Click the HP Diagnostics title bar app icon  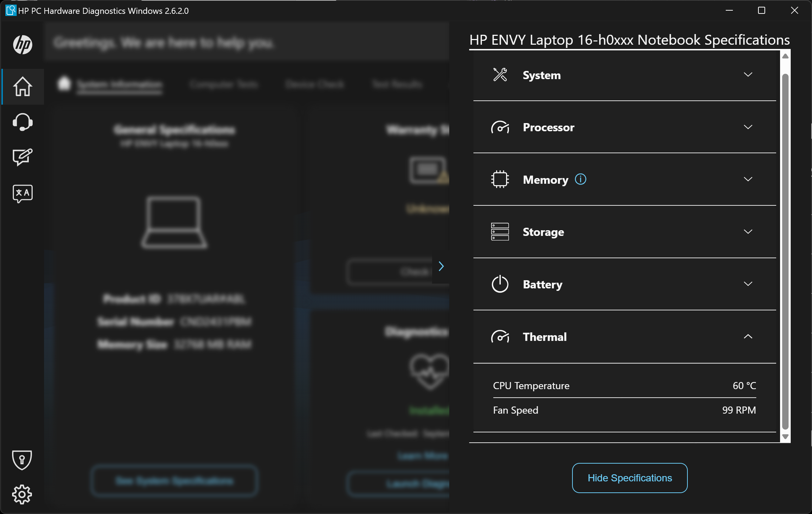coord(11,10)
